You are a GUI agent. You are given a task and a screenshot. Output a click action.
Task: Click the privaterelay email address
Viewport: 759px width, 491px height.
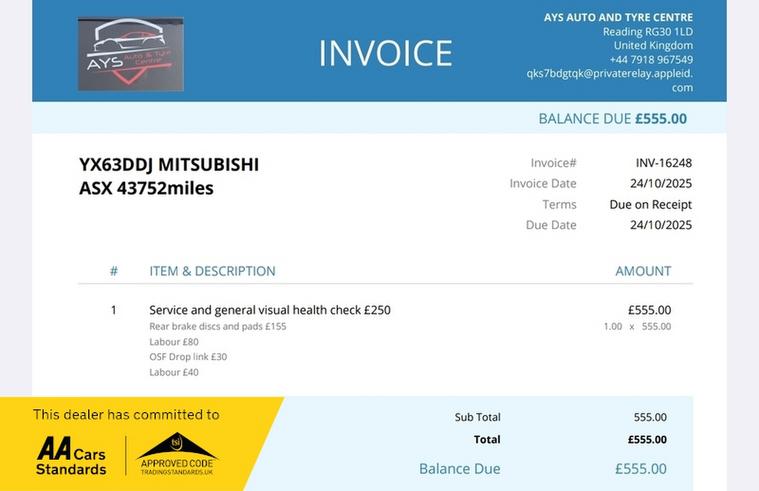[x=610, y=80]
